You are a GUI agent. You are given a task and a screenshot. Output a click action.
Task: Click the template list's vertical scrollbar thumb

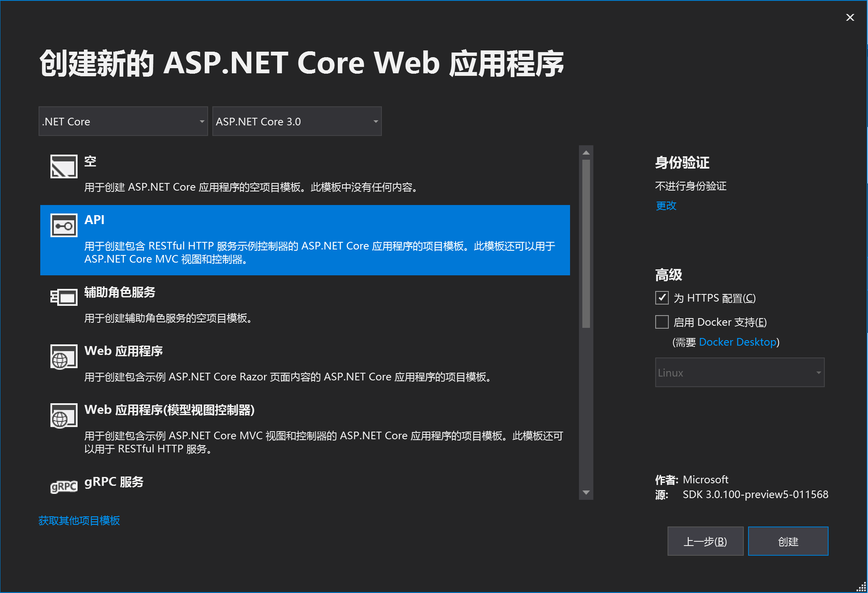coord(586,244)
